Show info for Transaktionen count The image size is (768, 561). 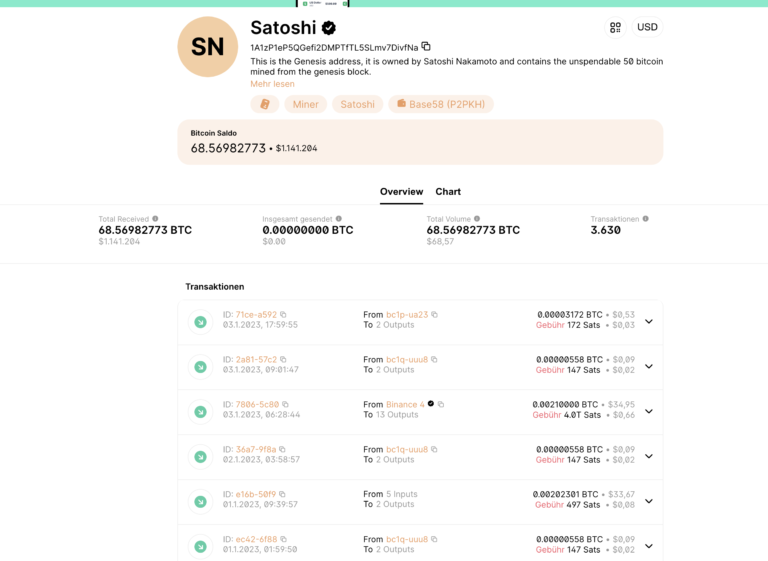click(646, 219)
